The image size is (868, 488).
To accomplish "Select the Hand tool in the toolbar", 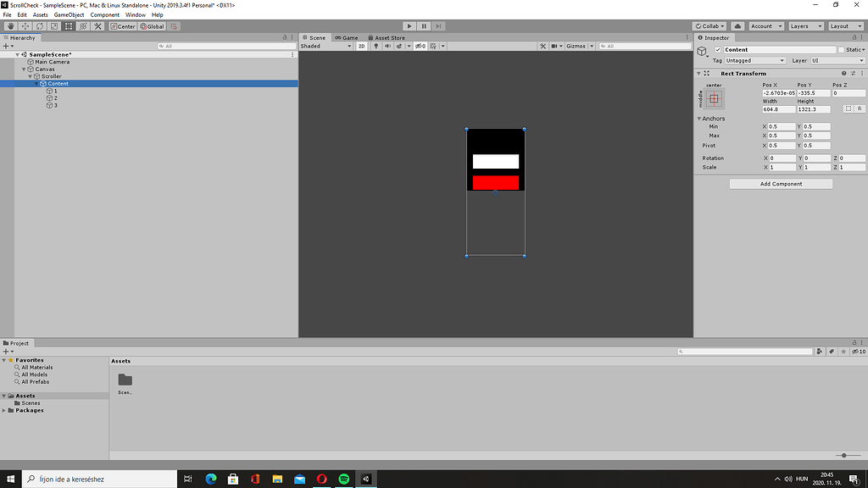I will pos(10,25).
